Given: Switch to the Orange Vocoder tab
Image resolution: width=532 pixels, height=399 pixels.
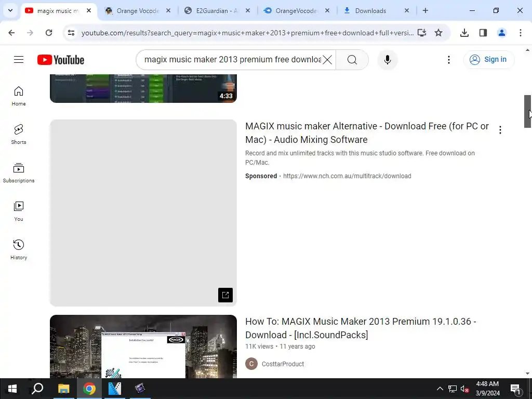Looking at the screenshot, I should click(137, 11).
